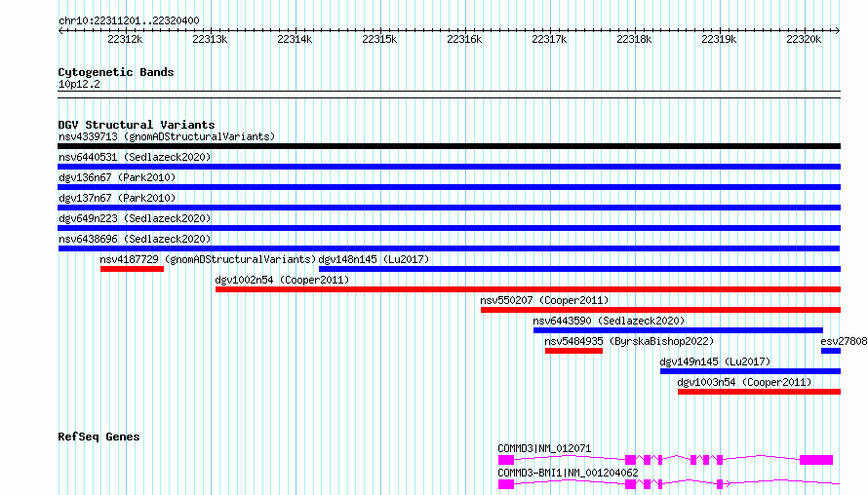Click the 22315k ruler tick label

coord(379,39)
